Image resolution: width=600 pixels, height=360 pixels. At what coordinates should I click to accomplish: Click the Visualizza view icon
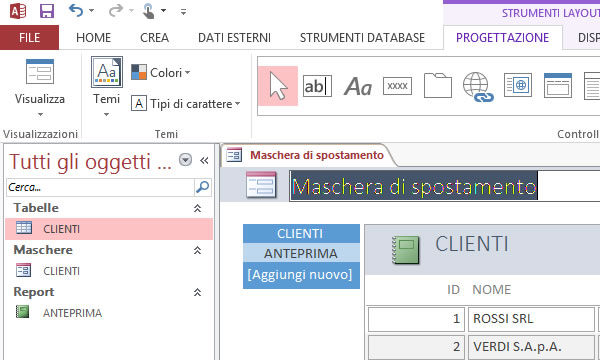coord(40,72)
